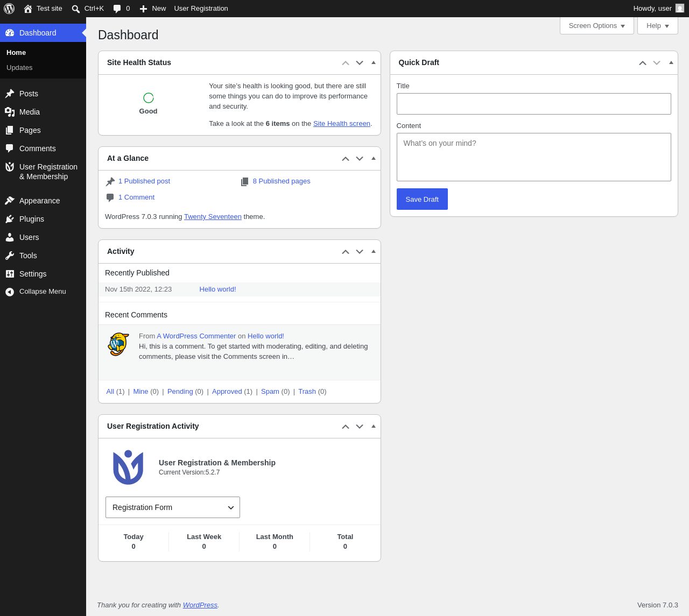Move User Registration Activity widget up
The image size is (689, 616).
pyautogui.click(x=346, y=427)
